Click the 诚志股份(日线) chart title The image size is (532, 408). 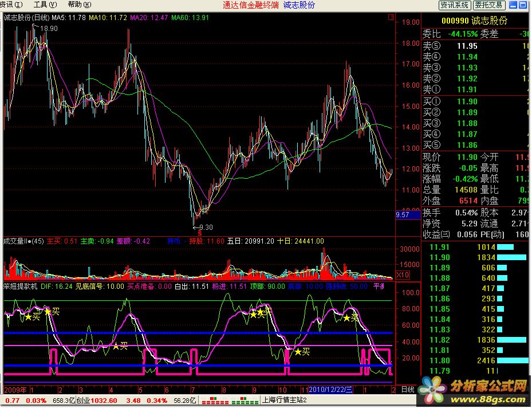click(x=27, y=17)
